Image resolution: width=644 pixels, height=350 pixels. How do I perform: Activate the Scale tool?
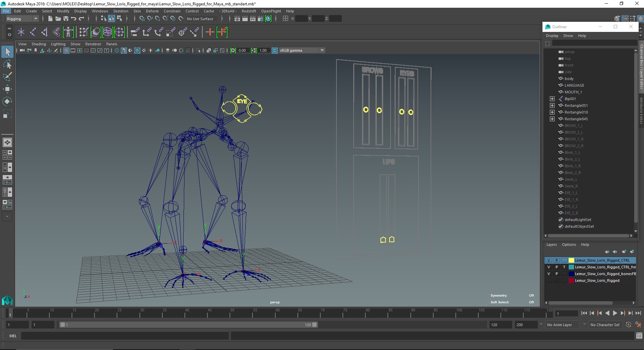click(7, 114)
